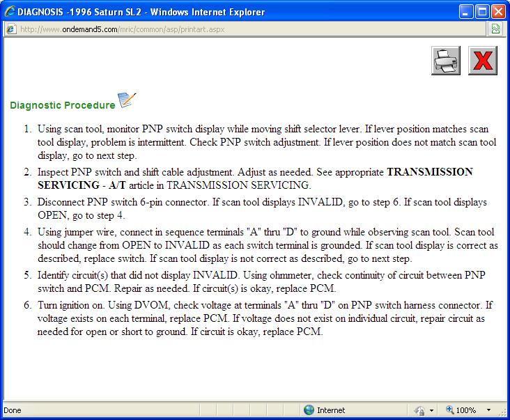Click the bold TRANSMISSION SERVICING - A/T reference
This screenshot has height=420, width=510.
(x=255, y=178)
